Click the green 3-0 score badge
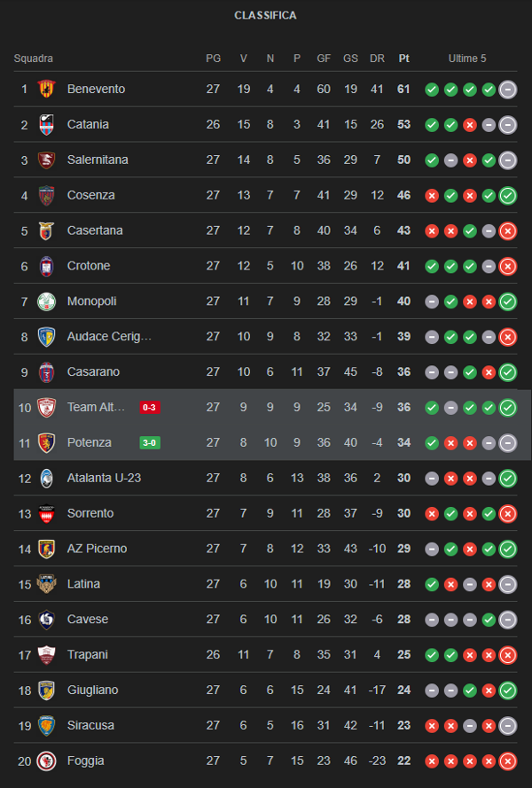The width and height of the screenshot is (532, 788). pyautogui.click(x=150, y=442)
